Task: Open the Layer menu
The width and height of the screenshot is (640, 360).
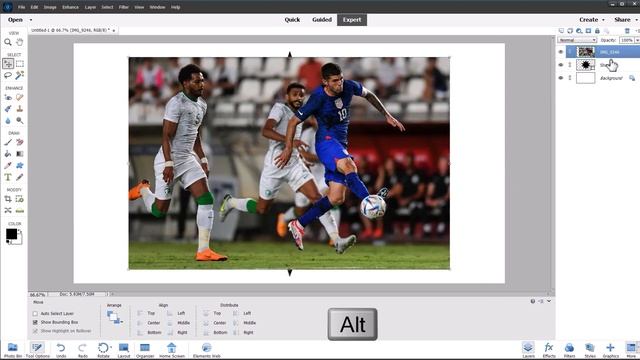Action: tap(90, 7)
